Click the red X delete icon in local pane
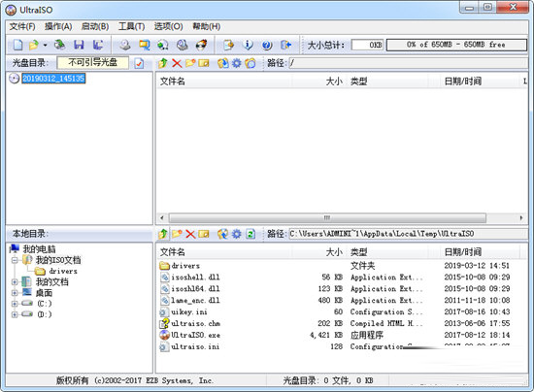The height and width of the screenshot is (392, 534). [x=190, y=234]
